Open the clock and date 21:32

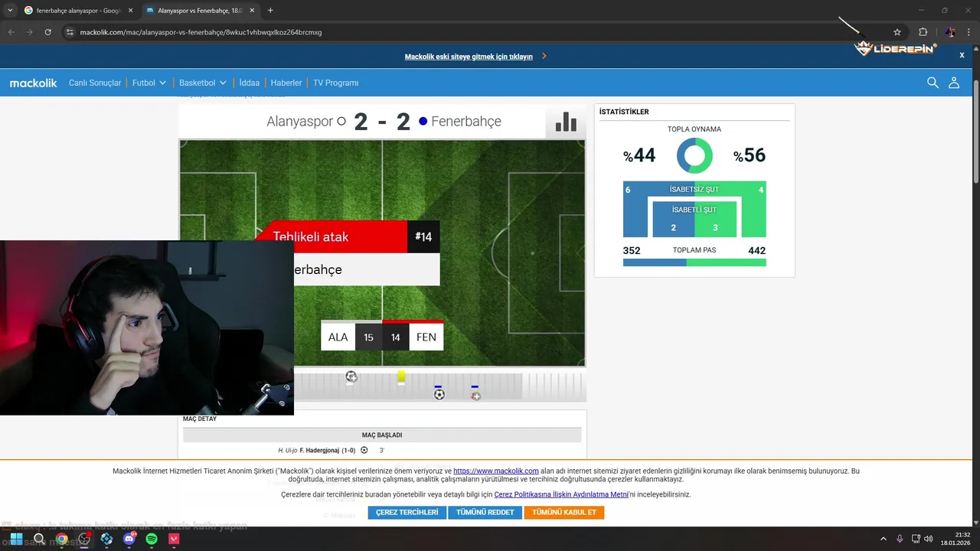[x=957, y=539]
